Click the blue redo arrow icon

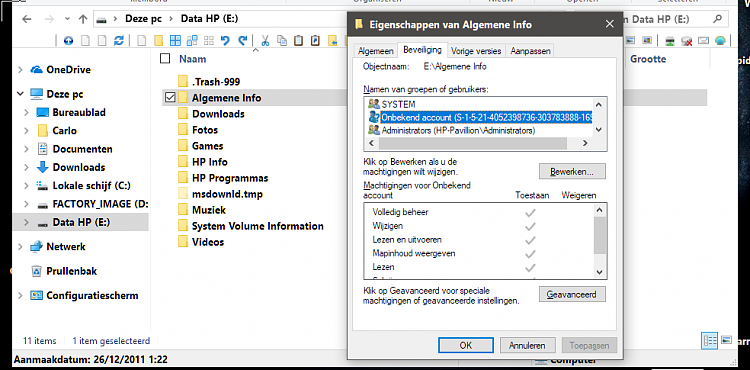[x=243, y=41]
